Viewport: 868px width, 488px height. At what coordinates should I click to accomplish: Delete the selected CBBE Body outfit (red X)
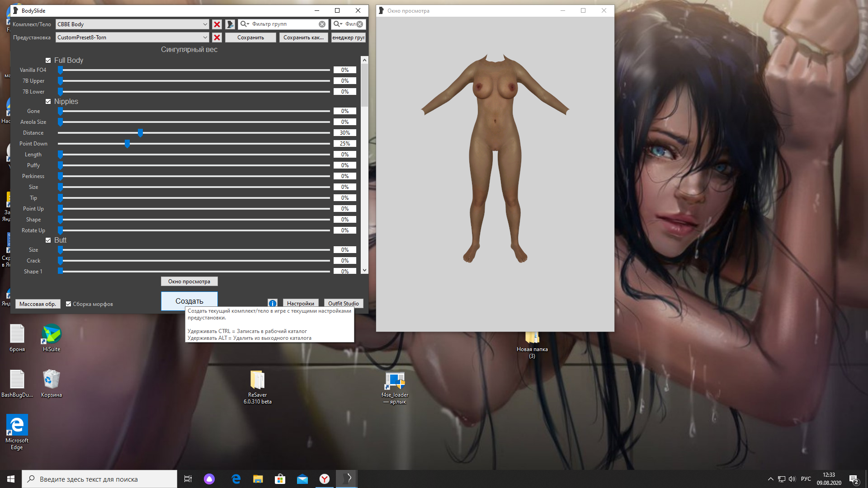coord(217,24)
